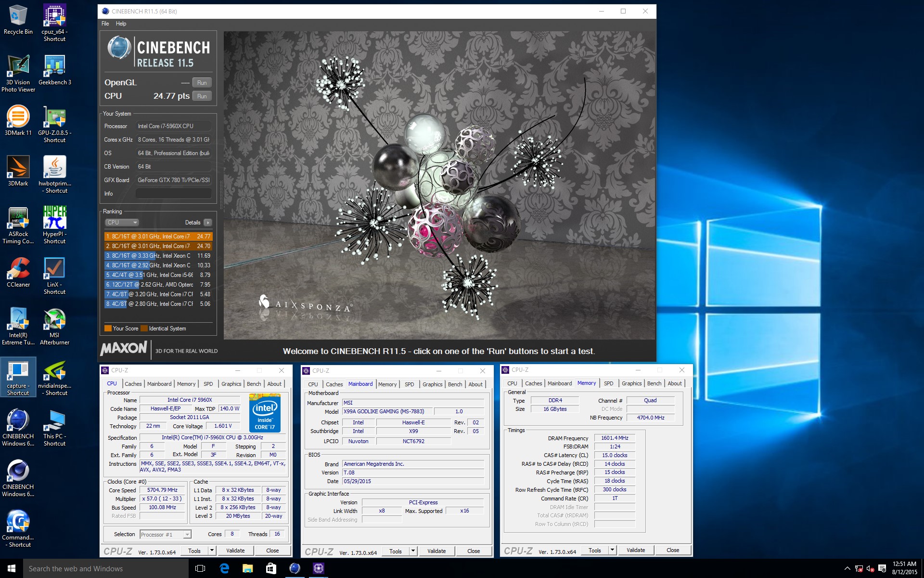Expand Tools dropdown arrow in left CPU-Z
924x578 pixels.
pyautogui.click(x=211, y=551)
